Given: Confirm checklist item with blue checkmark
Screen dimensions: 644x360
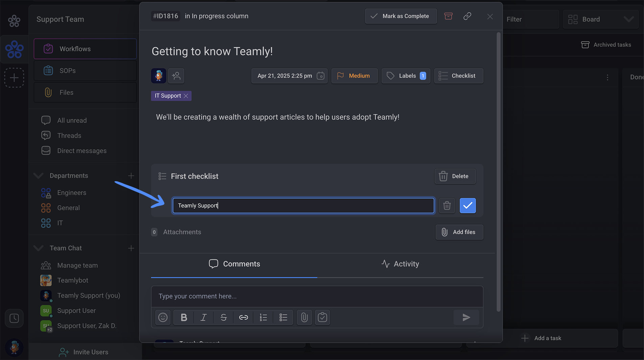Looking at the screenshot, I should point(468,206).
